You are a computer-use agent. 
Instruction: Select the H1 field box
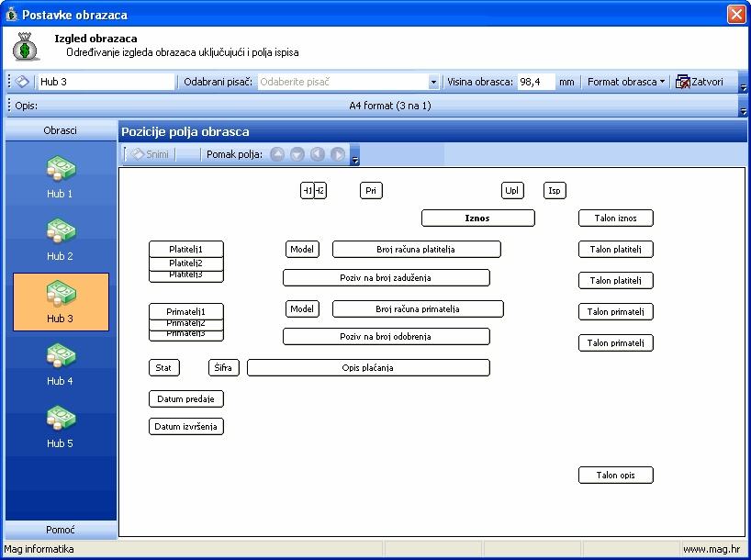(307, 191)
